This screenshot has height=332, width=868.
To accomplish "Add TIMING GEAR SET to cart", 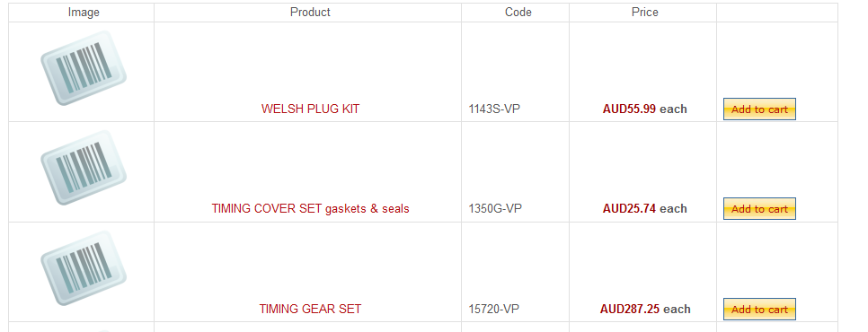I will [x=759, y=310].
